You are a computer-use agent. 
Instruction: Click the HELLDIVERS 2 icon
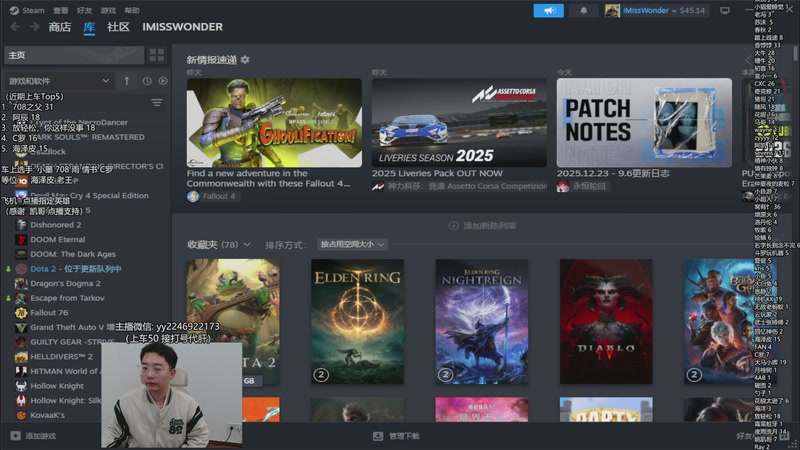click(x=21, y=357)
